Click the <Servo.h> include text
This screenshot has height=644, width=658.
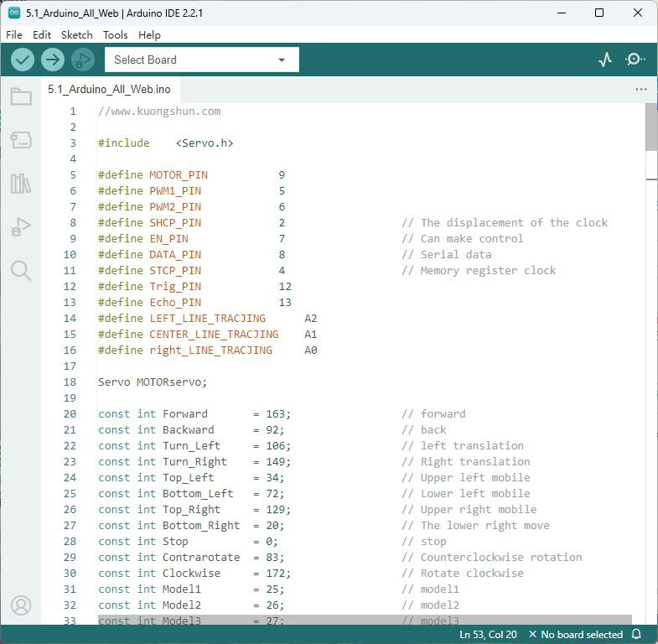coord(205,143)
